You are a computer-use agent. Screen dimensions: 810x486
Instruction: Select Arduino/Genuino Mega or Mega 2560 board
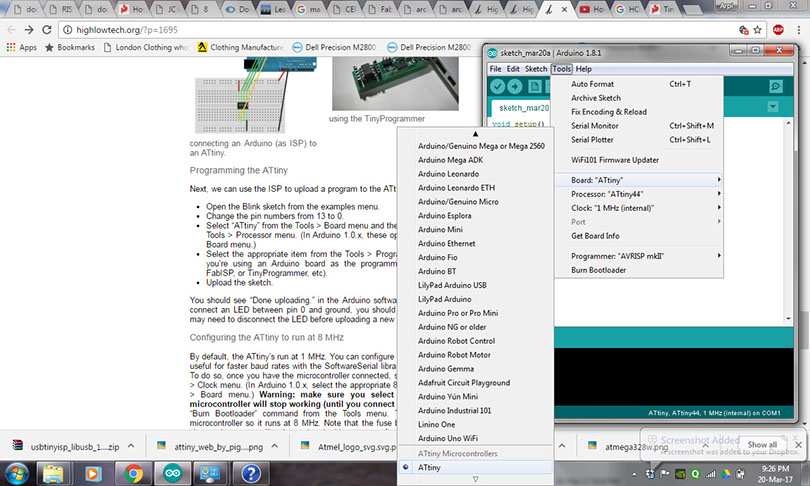click(475, 146)
